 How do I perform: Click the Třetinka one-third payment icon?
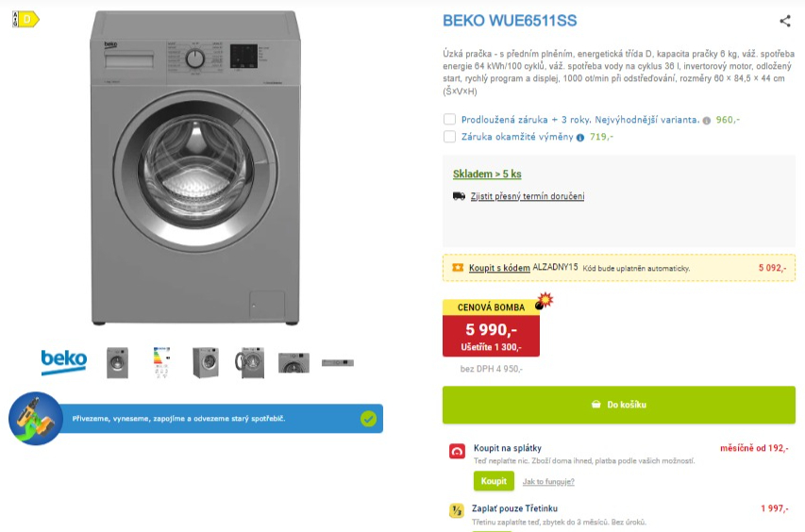click(457, 511)
